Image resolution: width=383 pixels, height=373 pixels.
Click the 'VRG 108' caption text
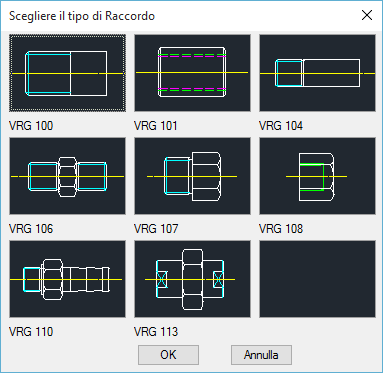coord(281,229)
